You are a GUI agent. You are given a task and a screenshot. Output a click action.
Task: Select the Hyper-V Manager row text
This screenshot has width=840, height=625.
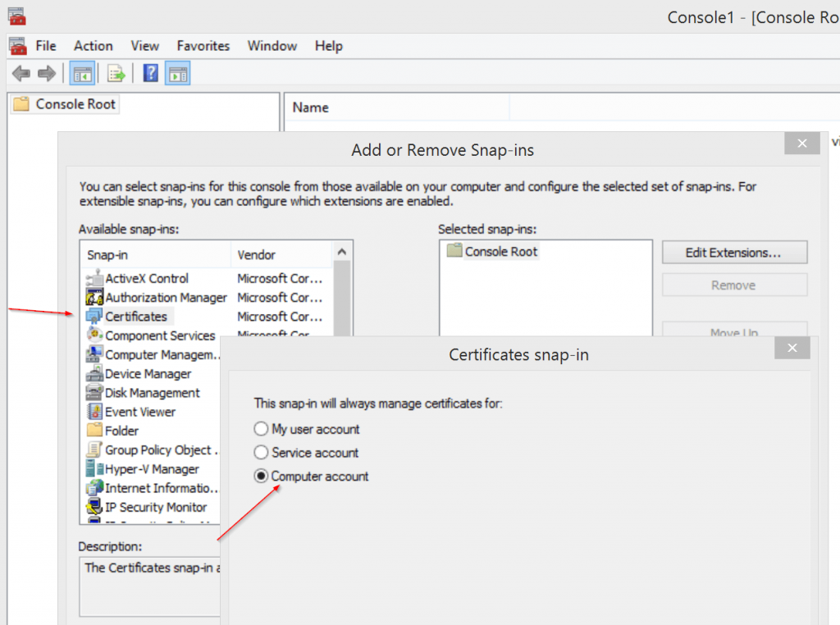click(152, 469)
